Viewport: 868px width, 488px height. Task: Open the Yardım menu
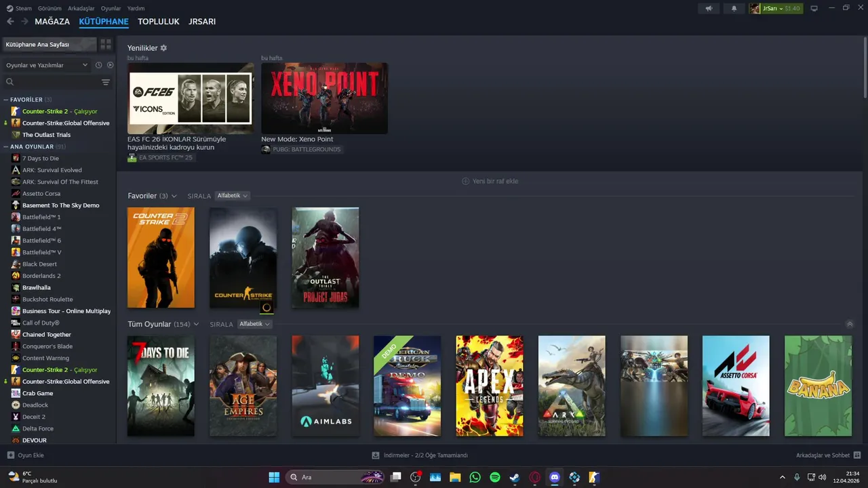point(136,8)
